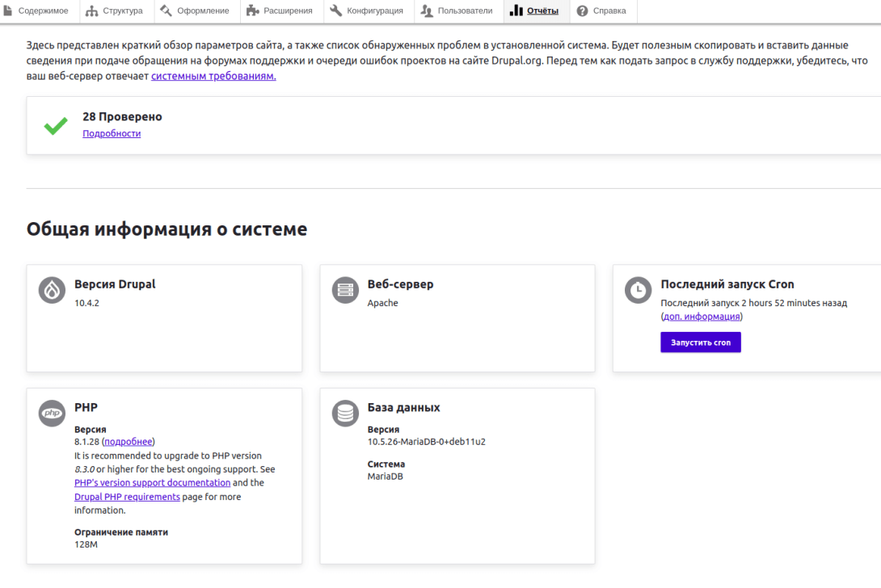Click the database cylinder icon
Screen dimensions: 881x588
pyautogui.click(x=345, y=413)
